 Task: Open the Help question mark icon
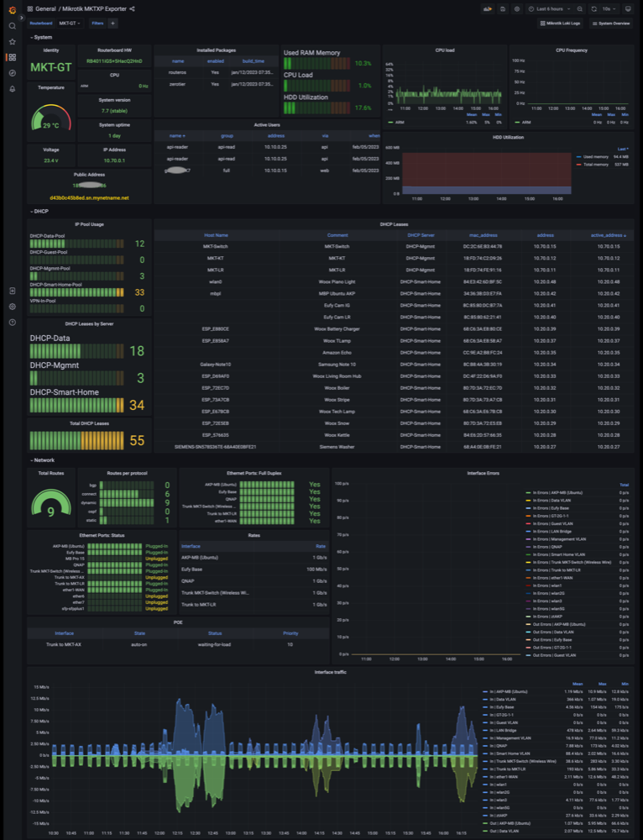[x=12, y=323]
